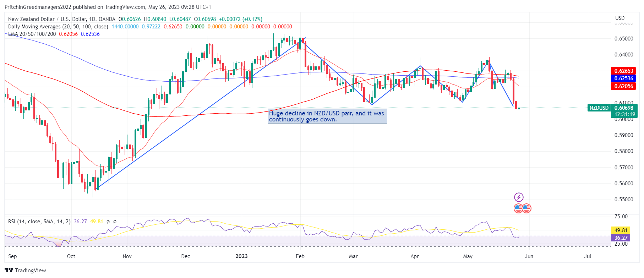This screenshot has width=644, height=278.
Task: Click the yellow 49.81 RSI axis label
Action: (621, 230)
